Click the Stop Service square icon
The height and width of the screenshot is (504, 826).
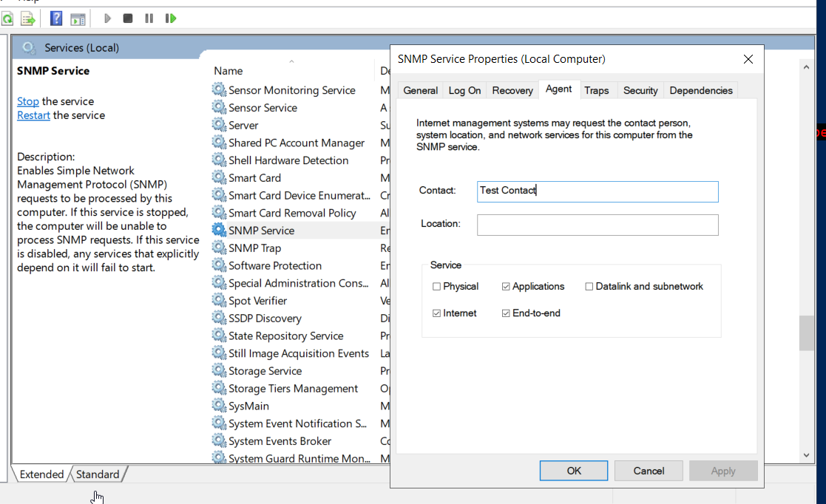click(x=127, y=18)
